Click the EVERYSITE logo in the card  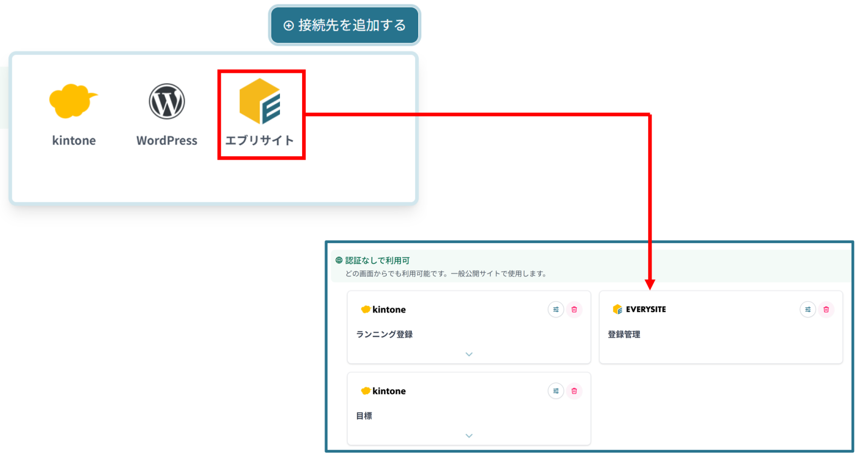[639, 309]
